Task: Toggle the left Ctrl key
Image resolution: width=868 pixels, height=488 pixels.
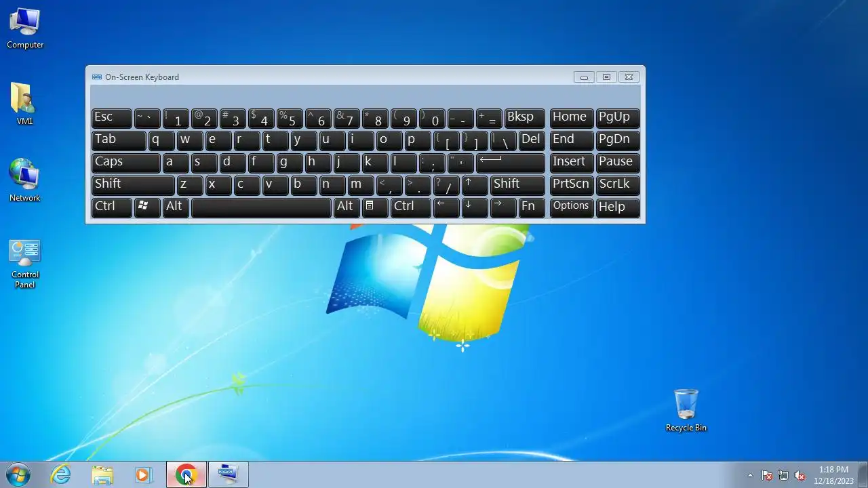Action: click(x=111, y=207)
